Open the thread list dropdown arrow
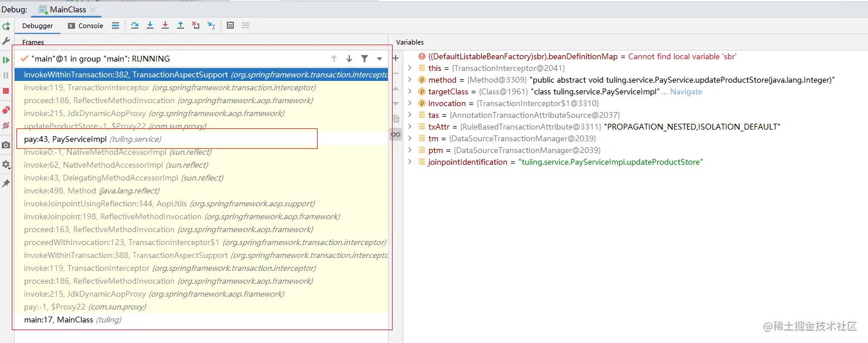 pos(380,59)
